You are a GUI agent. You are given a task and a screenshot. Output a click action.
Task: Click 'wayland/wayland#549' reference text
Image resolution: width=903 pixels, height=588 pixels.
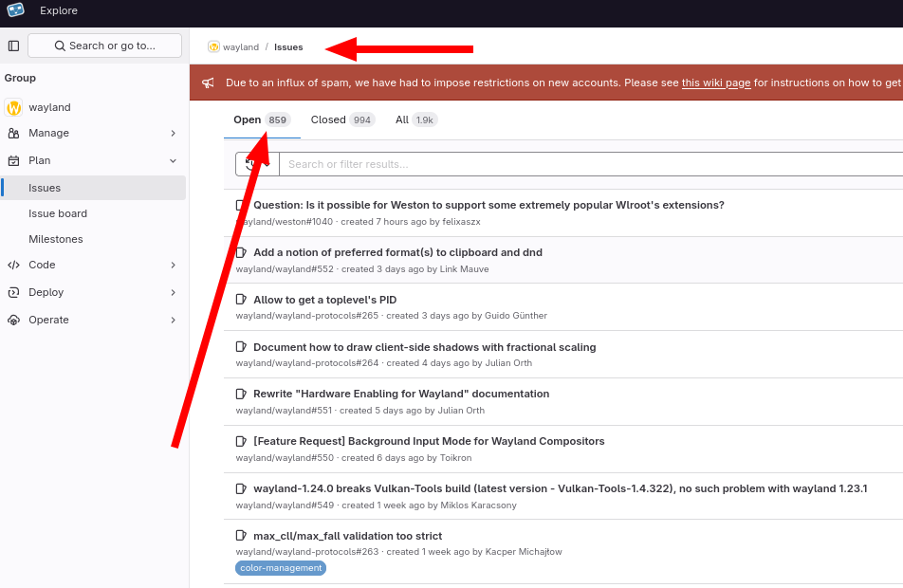[286, 505]
